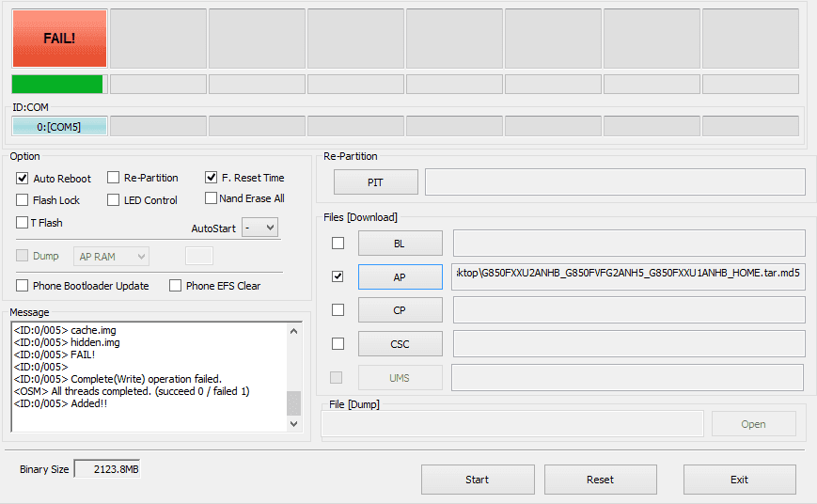The image size is (817, 504).
Task: Click the green progress bar
Action: click(x=57, y=85)
